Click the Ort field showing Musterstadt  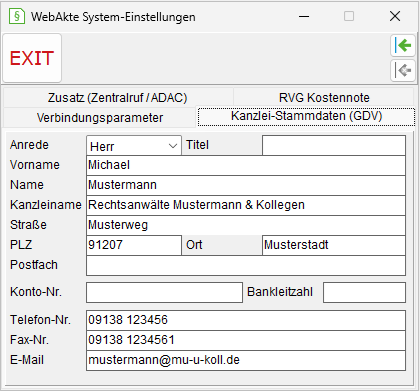(x=334, y=245)
